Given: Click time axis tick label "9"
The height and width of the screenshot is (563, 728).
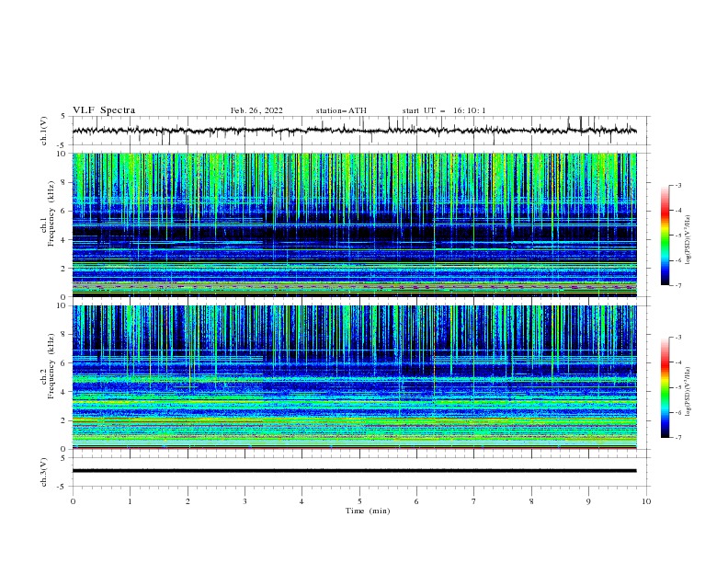Looking at the screenshot, I should coord(588,501).
